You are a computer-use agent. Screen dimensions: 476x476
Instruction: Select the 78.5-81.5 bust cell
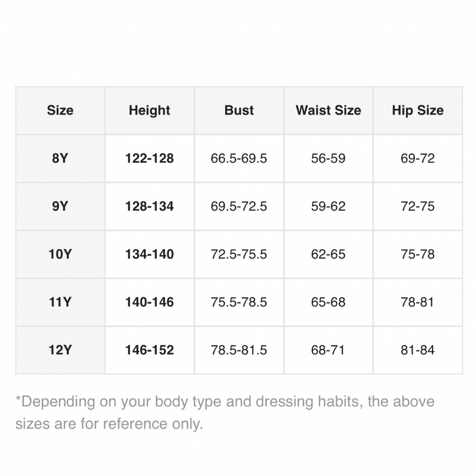239,350
